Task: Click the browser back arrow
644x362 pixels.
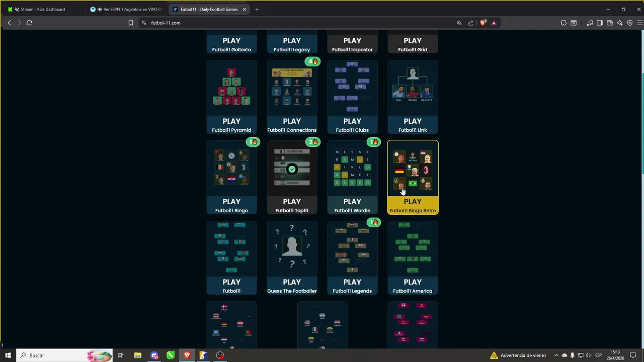Action: (9, 23)
